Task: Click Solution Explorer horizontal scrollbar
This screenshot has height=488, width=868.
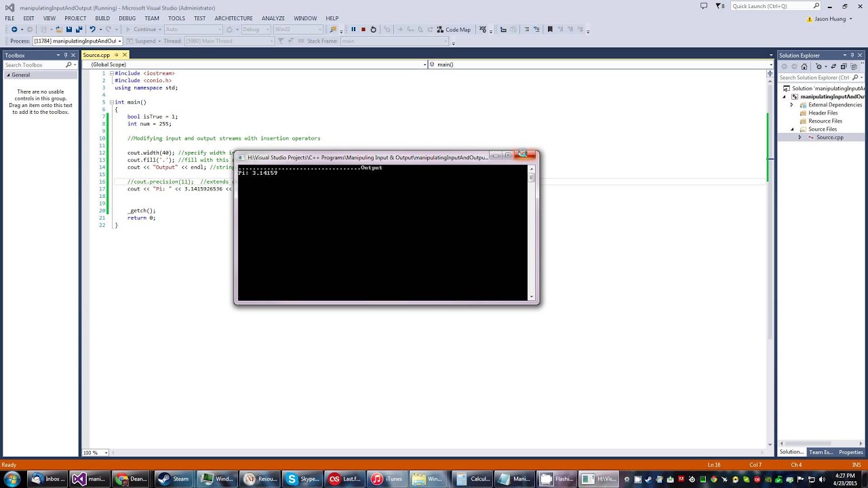Action: pos(821,443)
